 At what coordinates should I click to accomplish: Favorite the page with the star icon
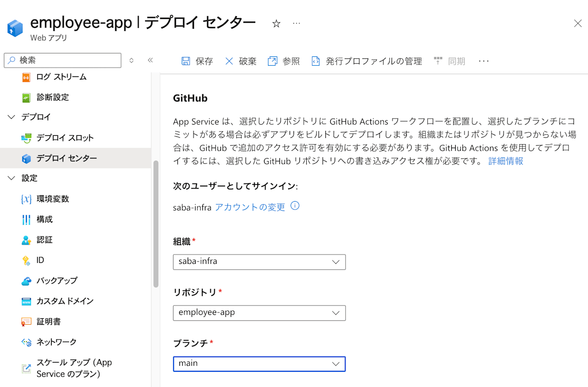pos(276,24)
